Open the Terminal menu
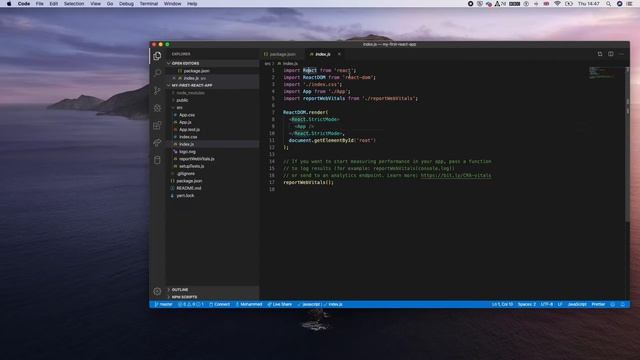The image size is (640, 360). click(x=149, y=4)
